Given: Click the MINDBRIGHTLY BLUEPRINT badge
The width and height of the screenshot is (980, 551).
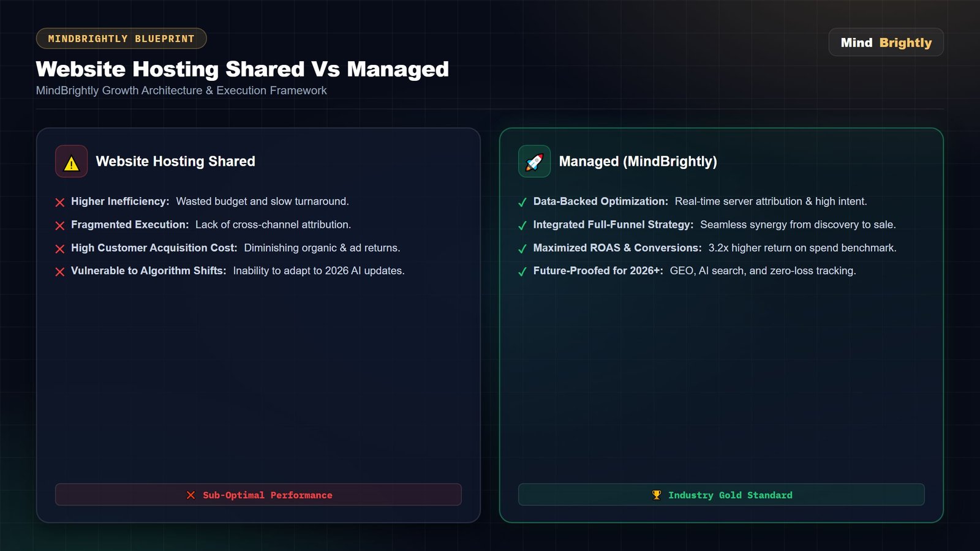Looking at the screenshot, I should 121,39.
